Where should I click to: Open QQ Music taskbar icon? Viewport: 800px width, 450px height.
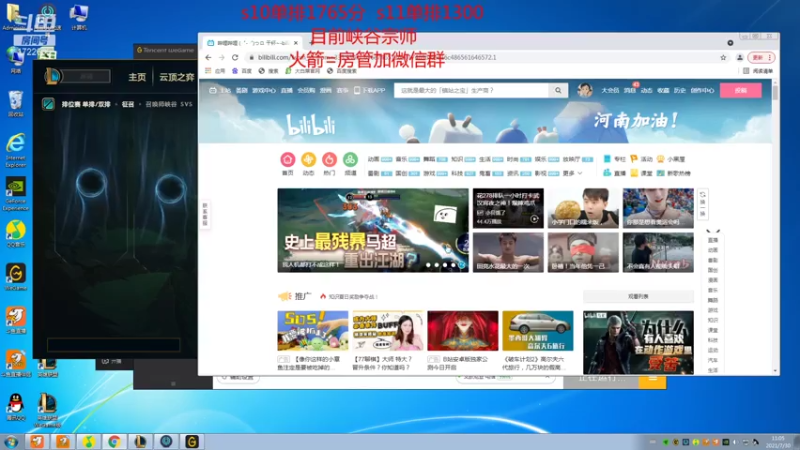(x=89, y=441)
